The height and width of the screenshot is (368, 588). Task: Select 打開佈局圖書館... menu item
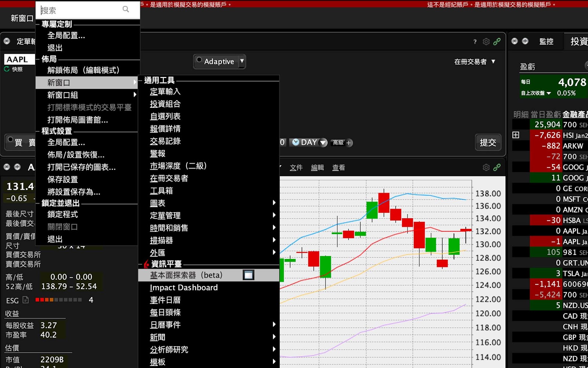click(87, 120)
